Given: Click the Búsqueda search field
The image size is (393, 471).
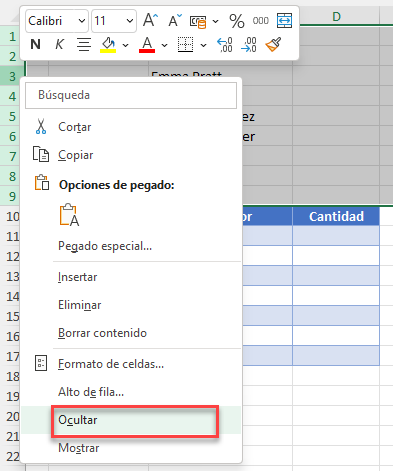Looking at the screenshot, I should point(131,95).
